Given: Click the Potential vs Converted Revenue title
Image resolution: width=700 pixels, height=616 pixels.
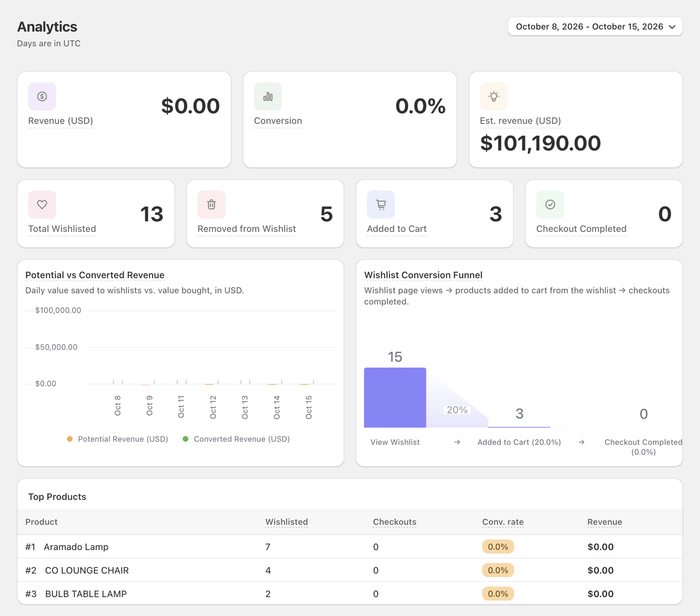Looking at the screenshot, I should 95,275.
